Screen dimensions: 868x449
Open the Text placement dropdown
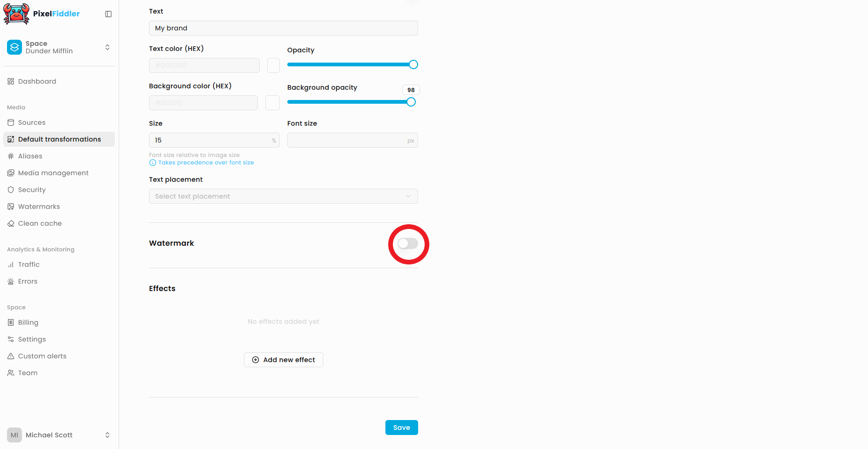click(x=283, y=196)
